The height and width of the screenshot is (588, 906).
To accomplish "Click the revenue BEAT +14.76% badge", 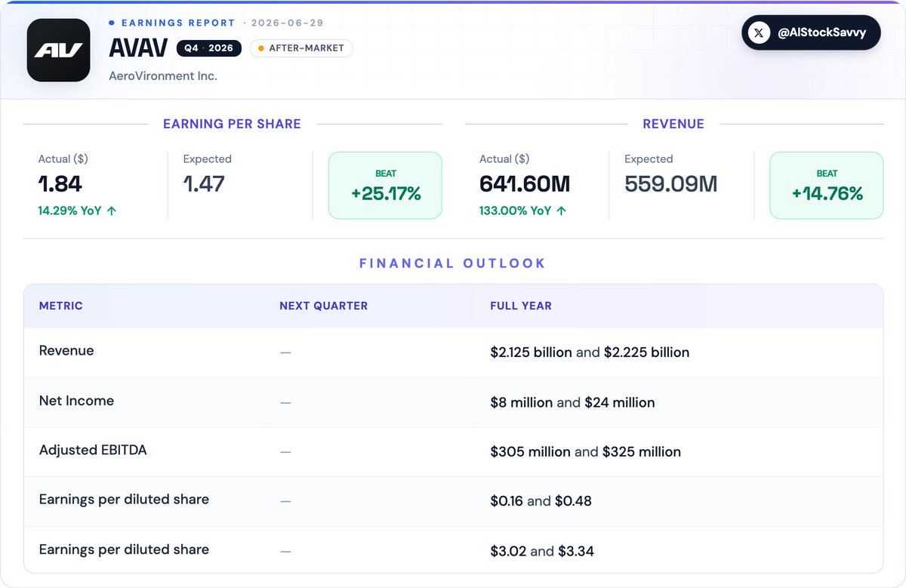I will pyautogui.click(x=826, y=186).
